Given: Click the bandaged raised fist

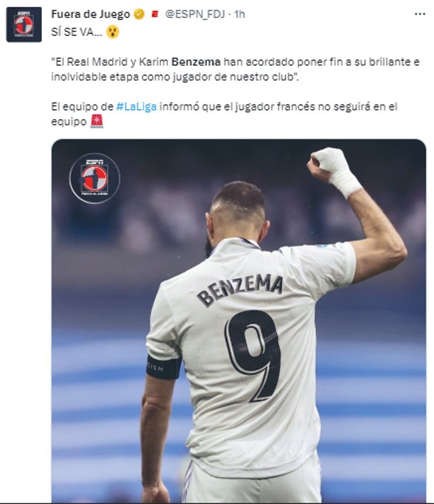Looking at the screenshot, I should pos(334,171).
